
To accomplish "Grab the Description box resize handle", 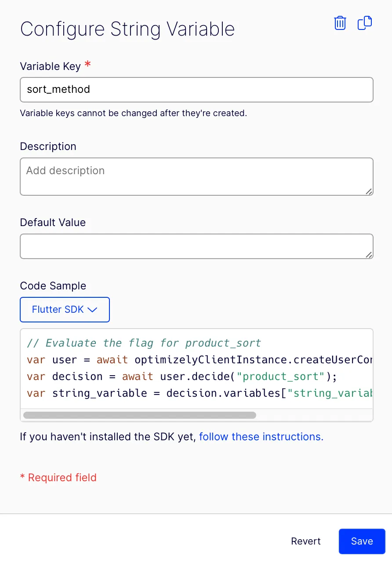I will coord(369,191).
